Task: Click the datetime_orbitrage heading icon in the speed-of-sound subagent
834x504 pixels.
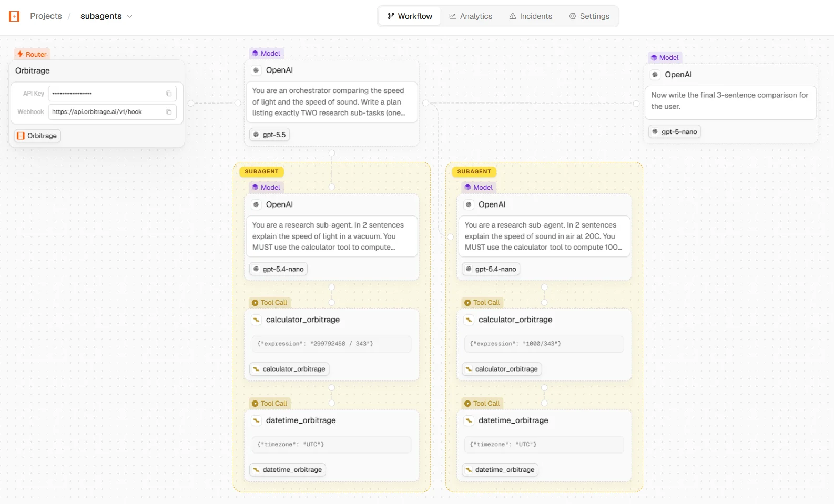Action: click(469, 420)
